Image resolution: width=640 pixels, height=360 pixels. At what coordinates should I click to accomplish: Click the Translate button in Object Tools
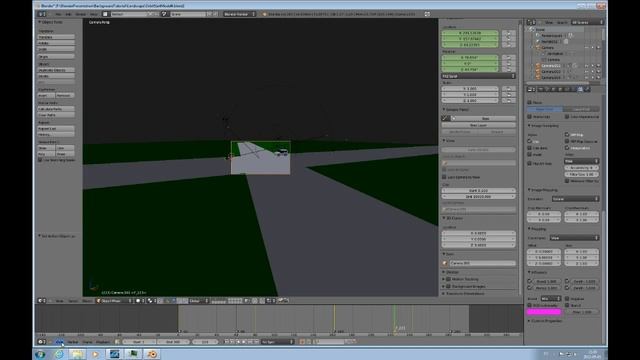tap(56, 37)
